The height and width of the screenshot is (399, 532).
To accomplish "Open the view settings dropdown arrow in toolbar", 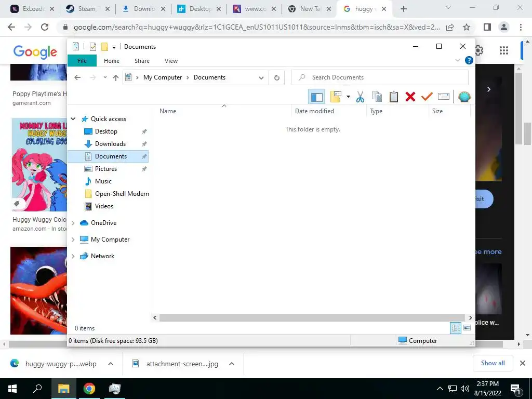I will pos(348,97).
